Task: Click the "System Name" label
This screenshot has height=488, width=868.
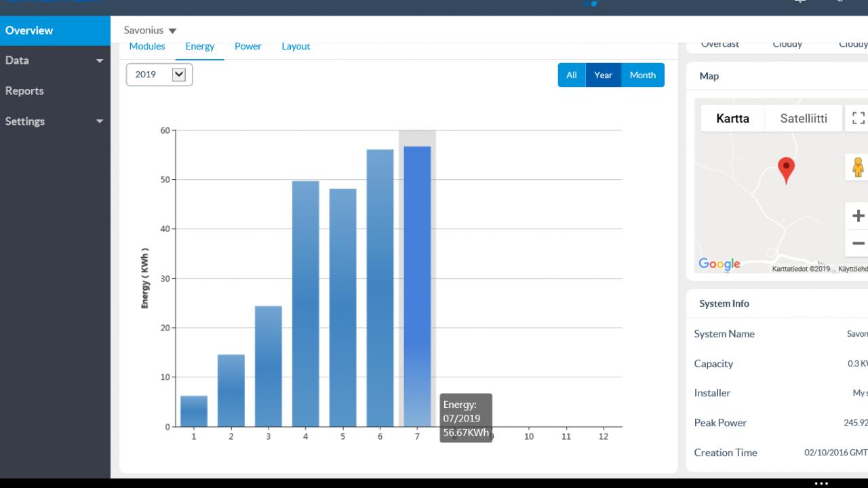Action: point(724,334)
